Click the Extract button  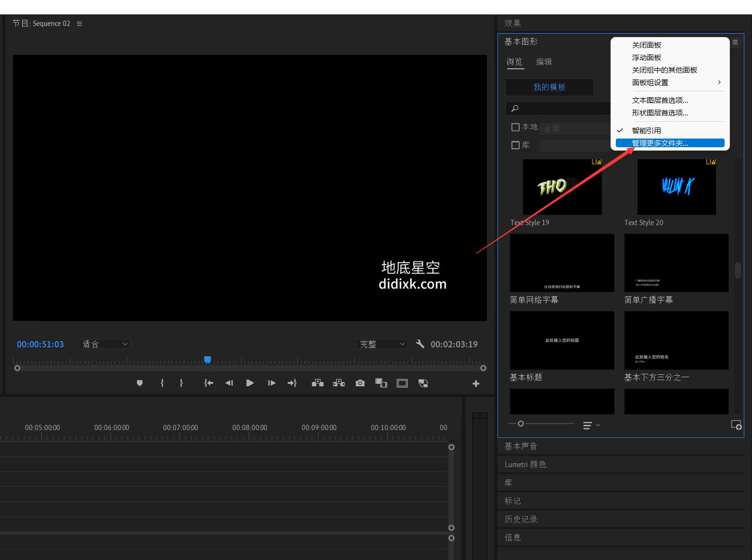click(x=339, y=383)
